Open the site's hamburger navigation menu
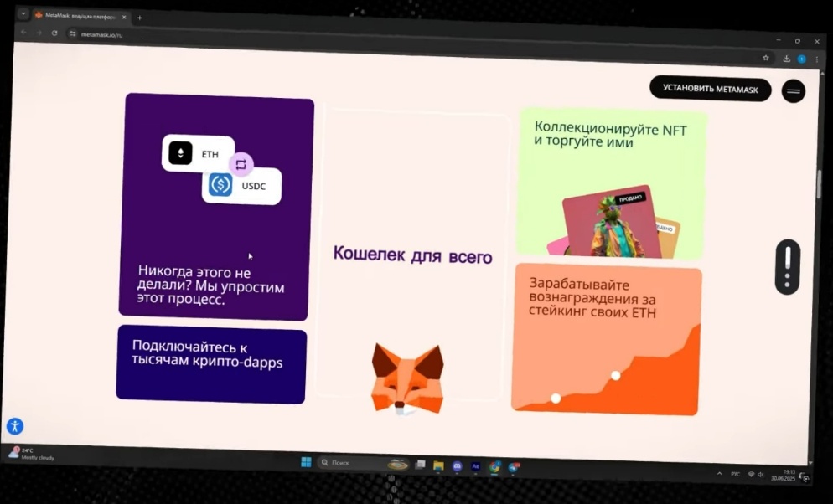 point(791,90)
